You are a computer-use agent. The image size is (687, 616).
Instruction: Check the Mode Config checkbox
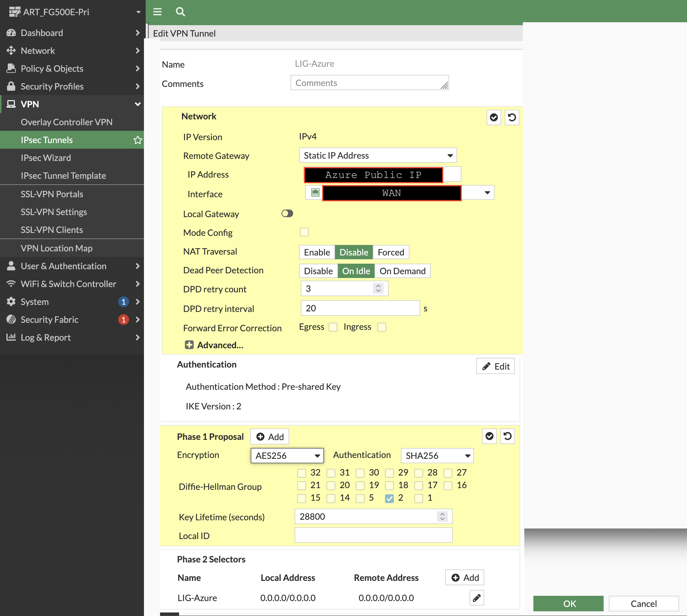(x=304, y=232)
